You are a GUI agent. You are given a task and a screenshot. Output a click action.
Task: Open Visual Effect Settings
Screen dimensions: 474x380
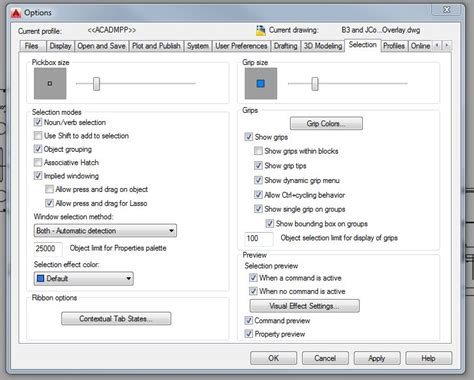(x=305, y=306)
